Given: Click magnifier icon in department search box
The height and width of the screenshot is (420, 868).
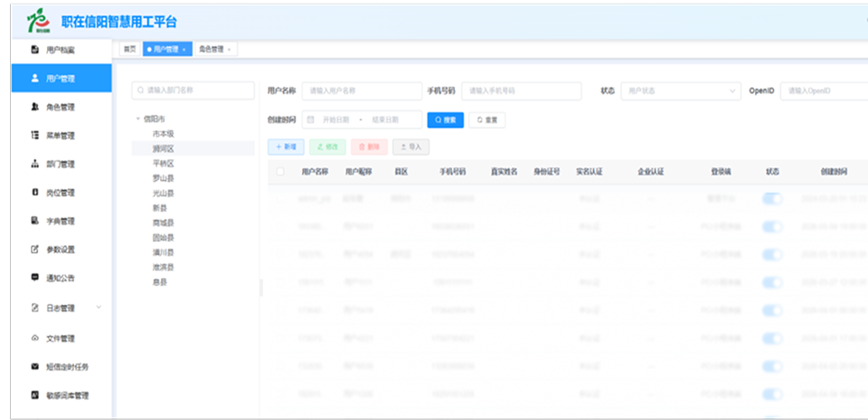Looking at the screenshot, I should coord(141,90).
